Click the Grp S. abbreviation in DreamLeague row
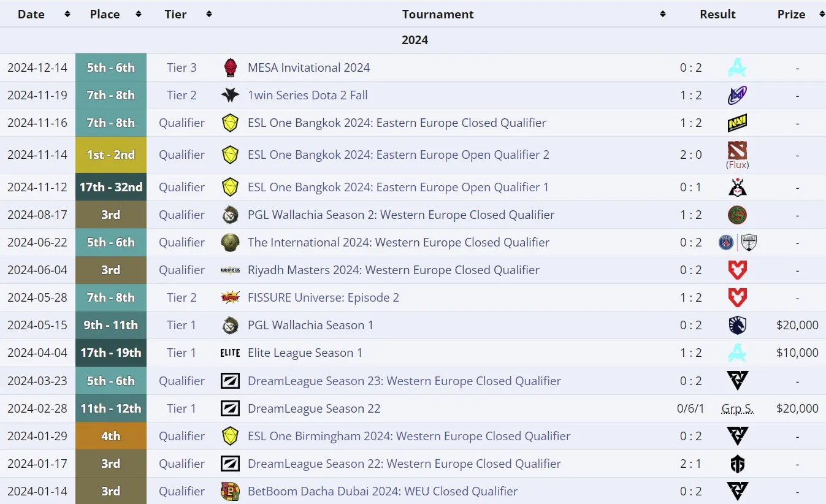Image resolution: width=826 pixels, height=504 pixels. tap(737, 408)
